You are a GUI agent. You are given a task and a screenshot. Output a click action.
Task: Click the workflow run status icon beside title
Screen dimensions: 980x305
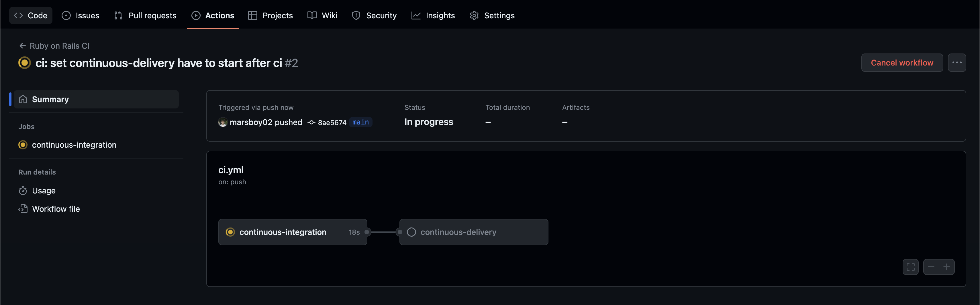pyautogui.click(x=24, y=63)
